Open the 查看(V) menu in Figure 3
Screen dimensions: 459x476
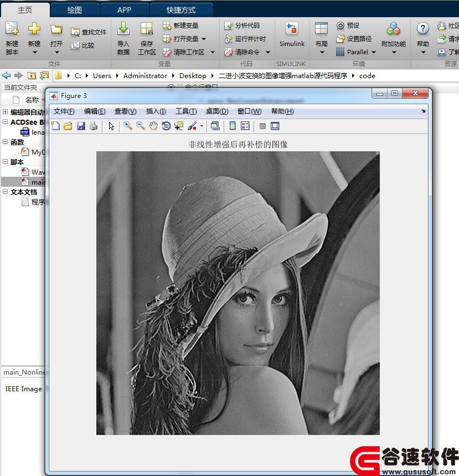(125, 111)
